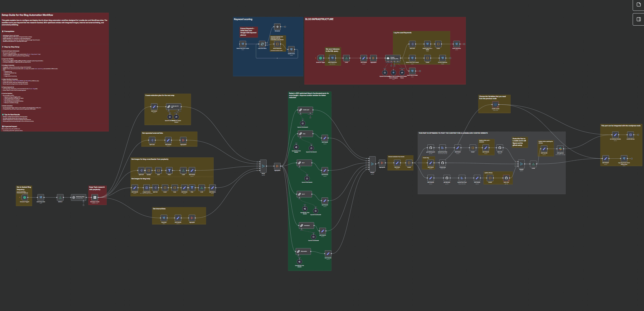Select the 'Fetch Keywords1' Postgres node
This screenshot has height=311, width=644.
332,58
